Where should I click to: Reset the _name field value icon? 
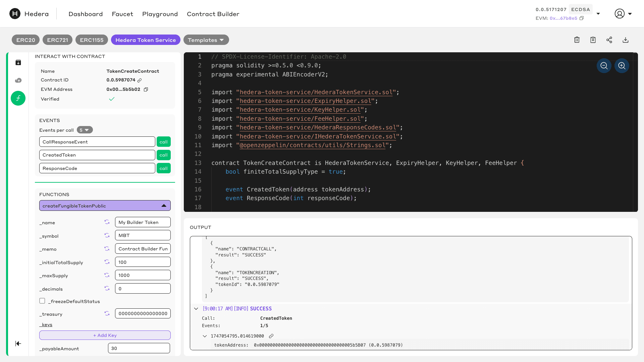107,222
